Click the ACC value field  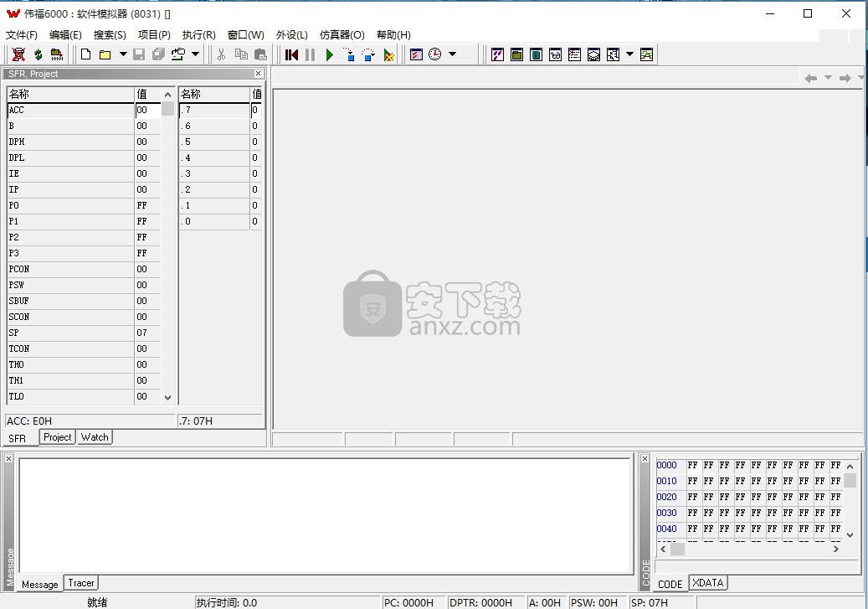pyautogui.click(x=148, y=110)
